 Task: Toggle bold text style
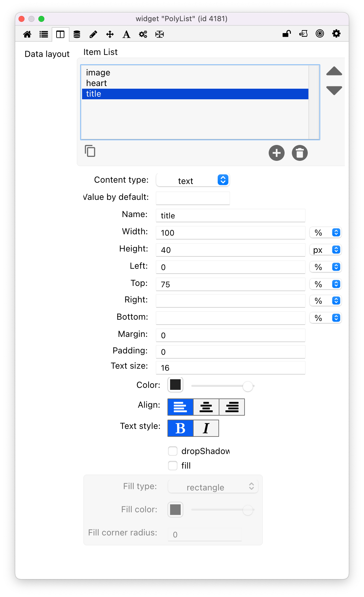pyautogui.click(x=180, y=428)
